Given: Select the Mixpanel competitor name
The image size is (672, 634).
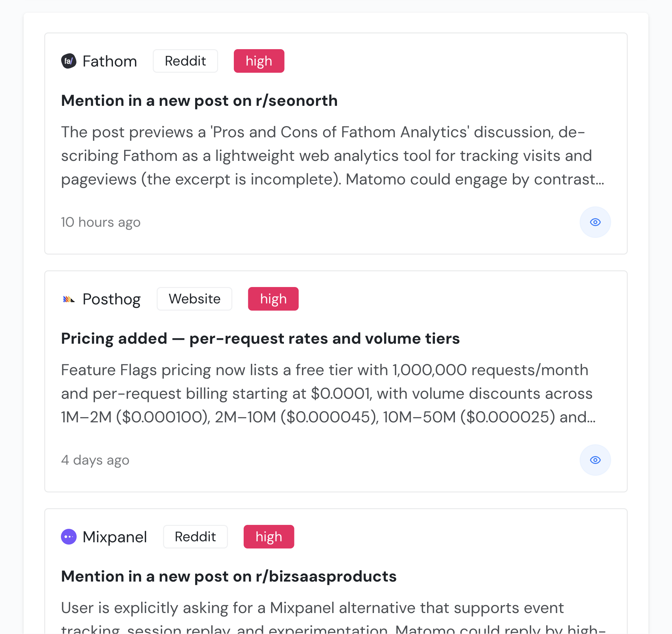Looking at the screenshot, I should 115,537.
